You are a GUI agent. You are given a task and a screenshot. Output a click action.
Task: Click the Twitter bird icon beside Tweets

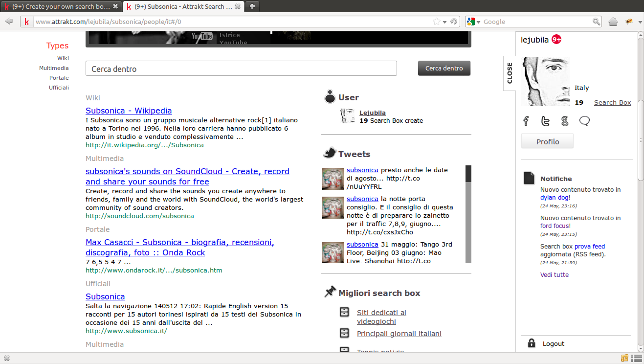click(x=330, y=153)
